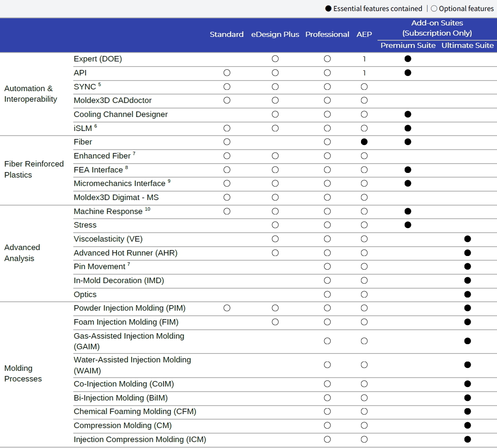
Task: Click the Moldex3D CADdoctor row label
Action: tap(112, 100)
